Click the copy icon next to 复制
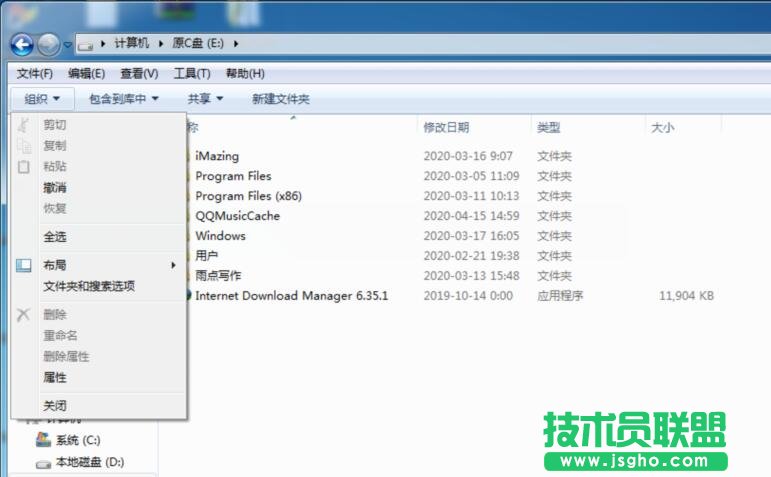This screenshot has height=477, width=771. click(24, 146)
